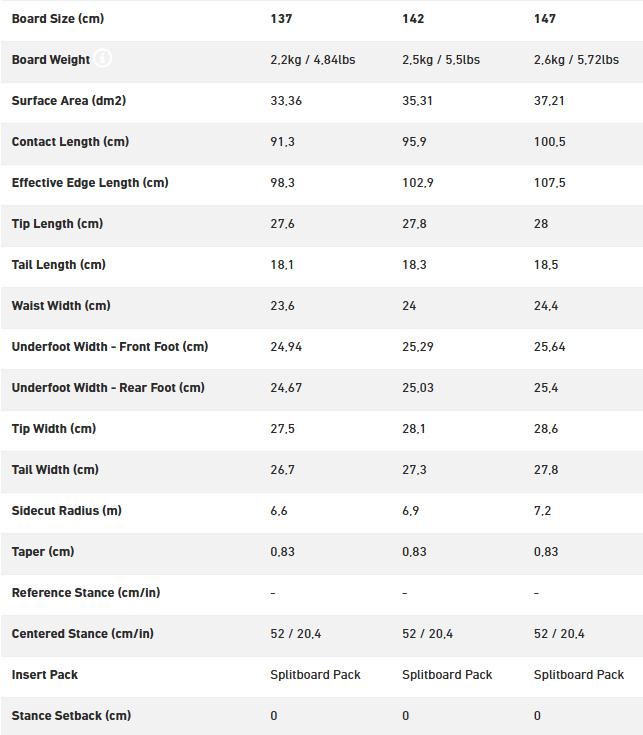
Task: Select the 137 board size column header
Action: click(281, 19)
